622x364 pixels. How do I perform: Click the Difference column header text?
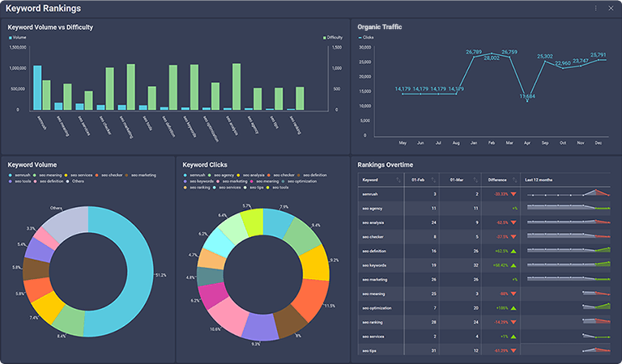[497, 180]
